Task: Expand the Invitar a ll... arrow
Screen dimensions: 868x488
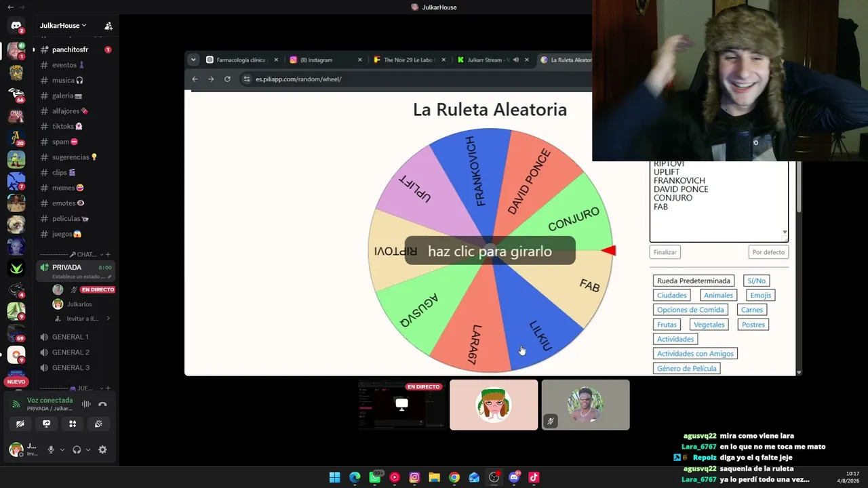Action: [108, 319]
